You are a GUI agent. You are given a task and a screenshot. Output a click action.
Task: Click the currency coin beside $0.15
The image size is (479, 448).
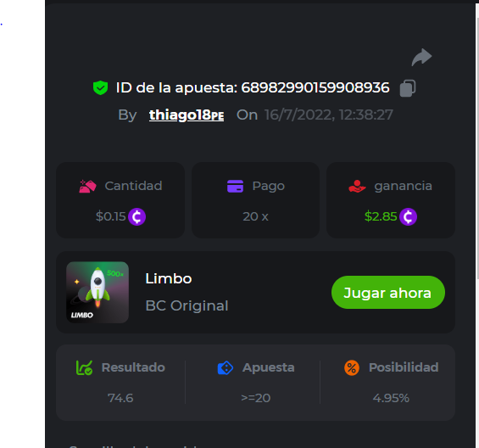tap(136, 217)
